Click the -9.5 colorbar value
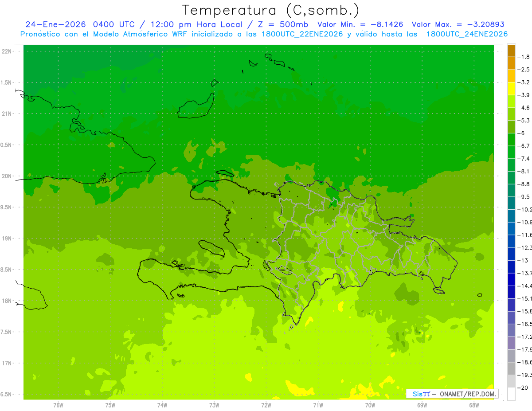Viewport: 532px width, 411px height. click(x=524, y=197)
